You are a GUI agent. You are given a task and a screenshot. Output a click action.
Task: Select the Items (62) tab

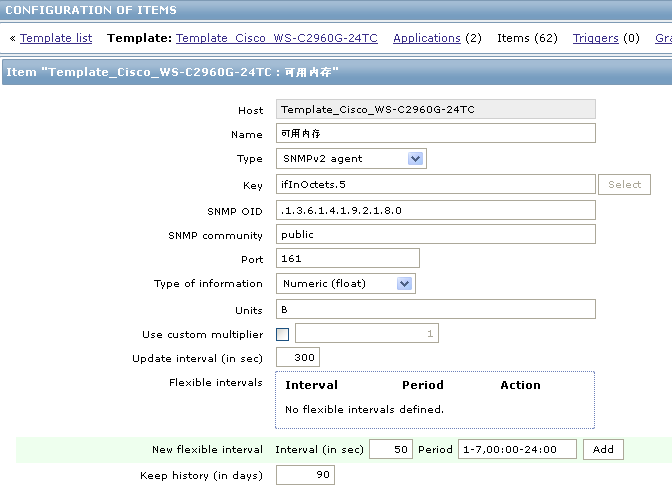coord(527,38)
